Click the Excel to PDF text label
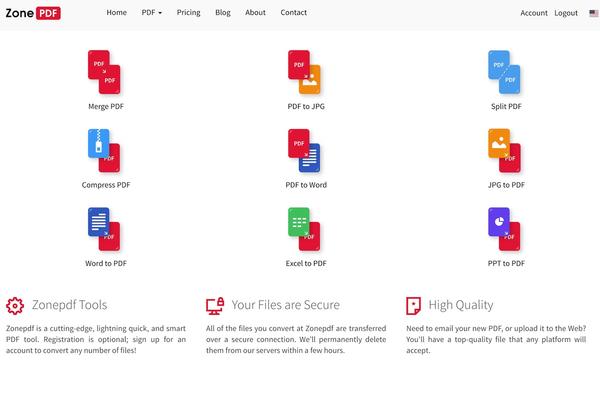600x400 pixels. point(306,263)
